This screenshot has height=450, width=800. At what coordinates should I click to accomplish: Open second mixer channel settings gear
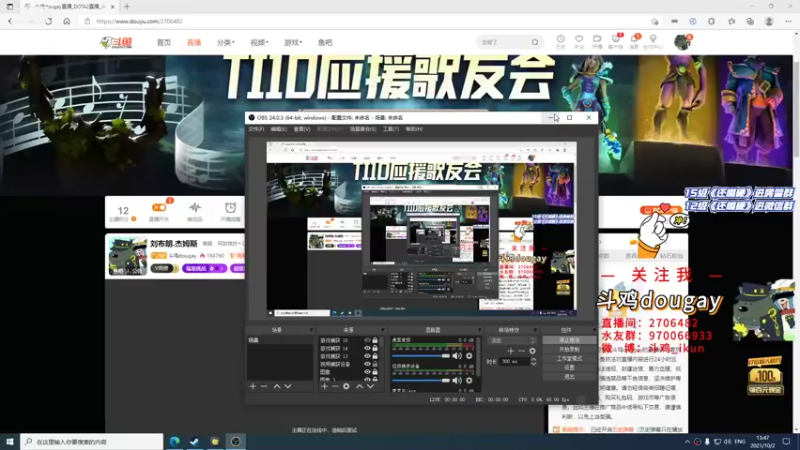(469, 380)
